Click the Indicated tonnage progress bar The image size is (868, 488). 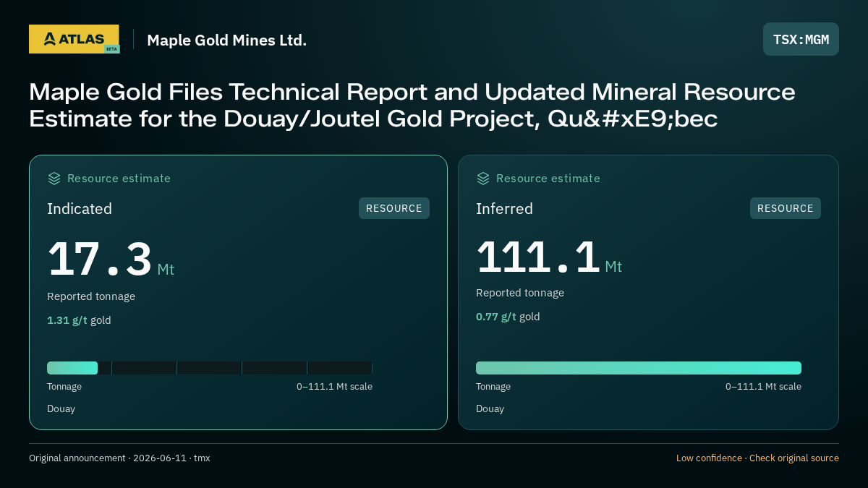click(x=210, y=368)
